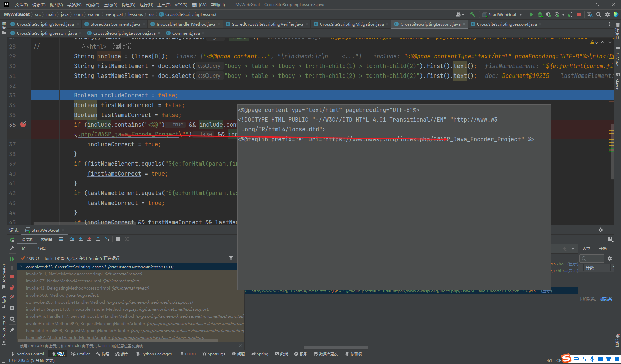Click the frames list horizontal scrollbar
The height and width of the screenshot is (364, 621).
(118, 340)
